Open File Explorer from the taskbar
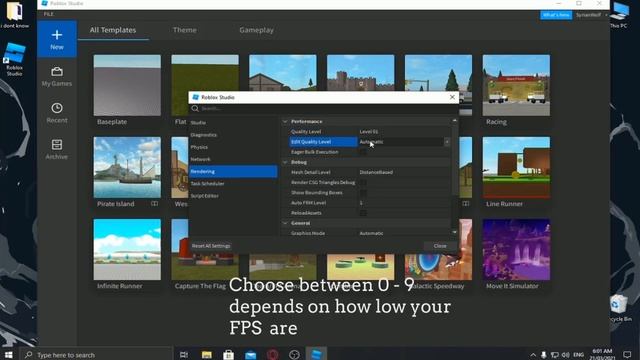 (x=207, y=355)
